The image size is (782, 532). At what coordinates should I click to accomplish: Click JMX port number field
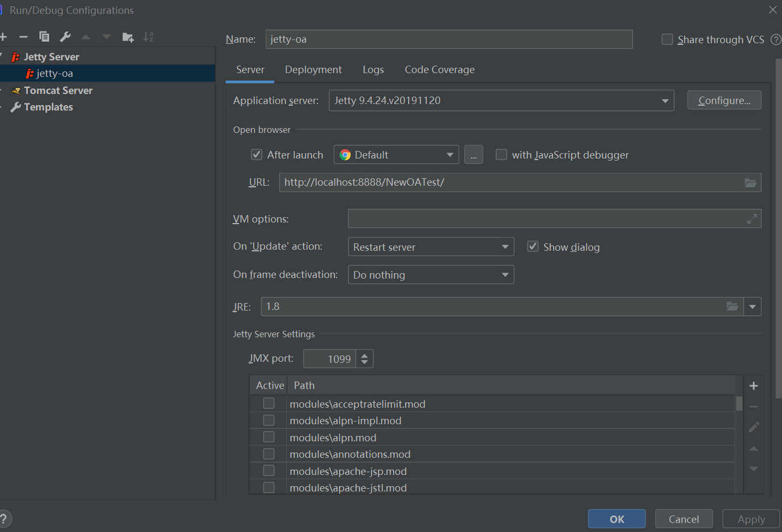330,359
